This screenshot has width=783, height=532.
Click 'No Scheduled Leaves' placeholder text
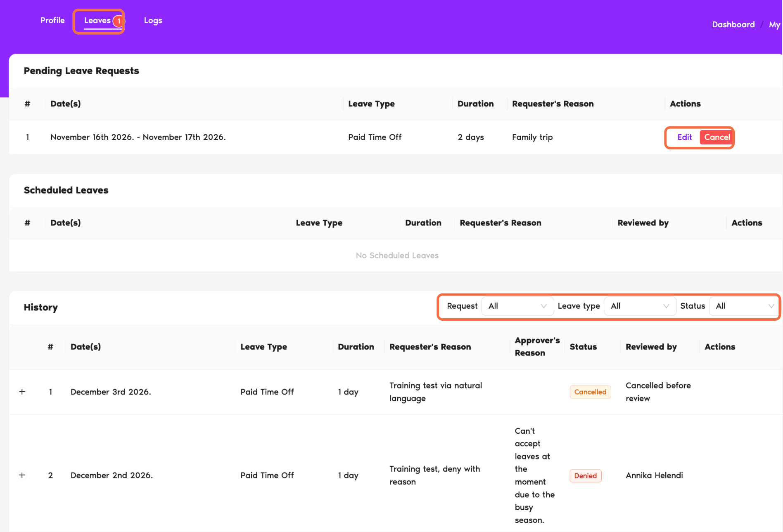[397, 255]
